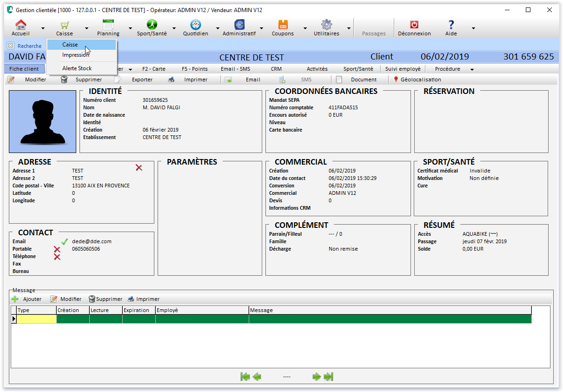This screenshot has width=563, height=392.
Task: Click the client photo placeholder
Action: [x=42, y=121]
